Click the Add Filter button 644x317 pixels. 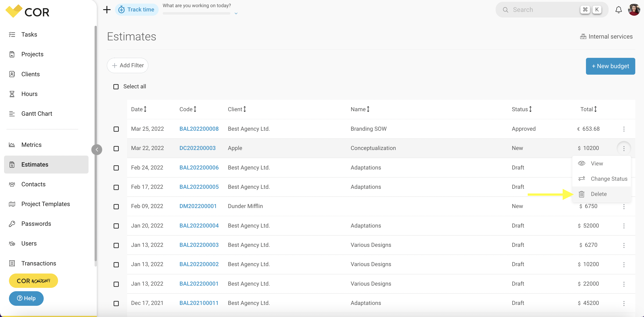[128, 65]
